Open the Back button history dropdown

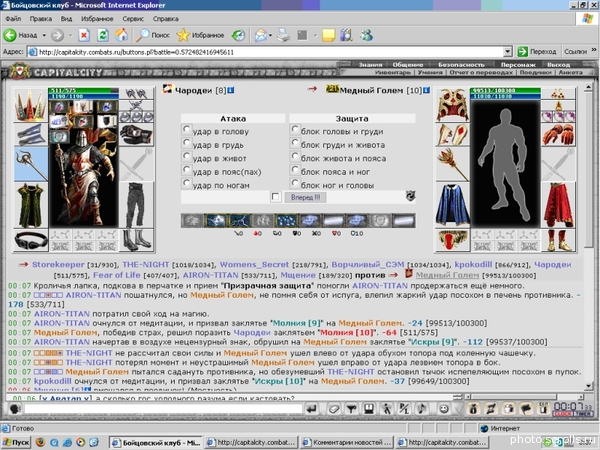coord(44,35)
